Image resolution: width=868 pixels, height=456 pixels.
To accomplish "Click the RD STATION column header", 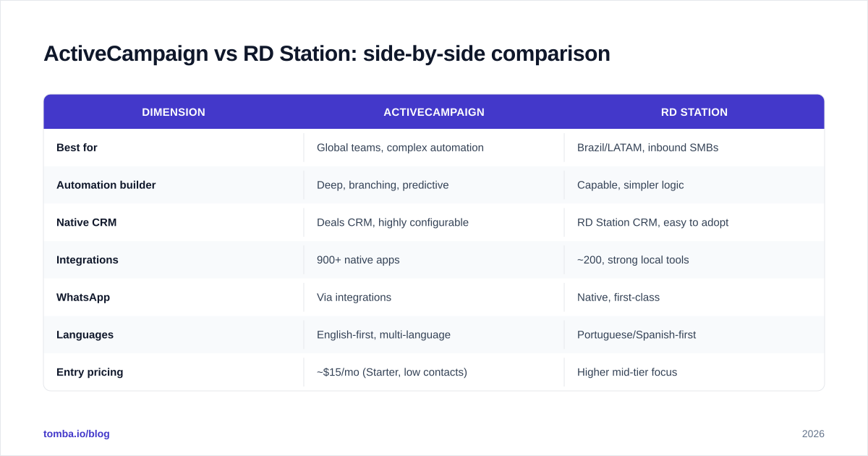I will (694, 112).
